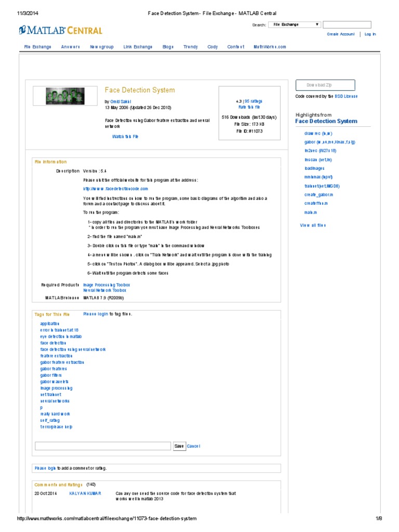The height and width of the screenshot is (532, 399).
Task: Open the BSD License link
Action: coord(346,96)
